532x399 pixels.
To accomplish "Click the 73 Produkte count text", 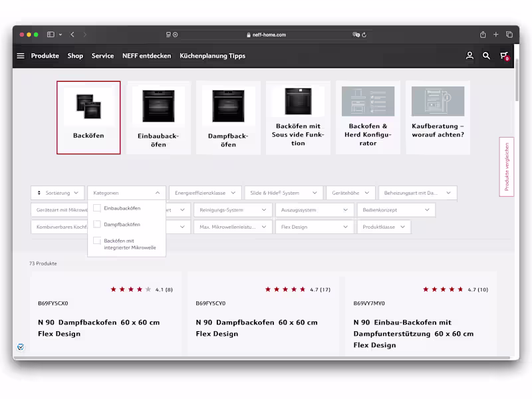I will click(43, 263).
